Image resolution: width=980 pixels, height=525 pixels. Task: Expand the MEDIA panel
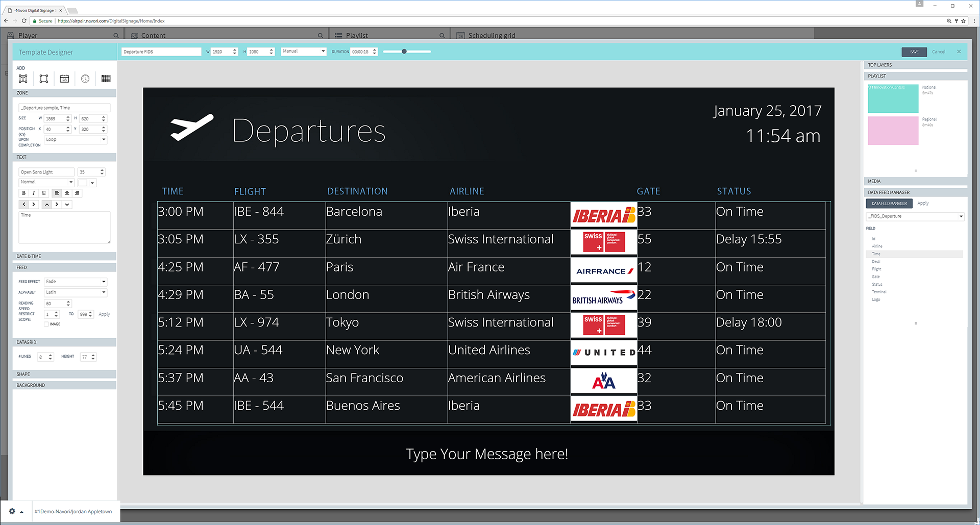[x=916, y=181]
